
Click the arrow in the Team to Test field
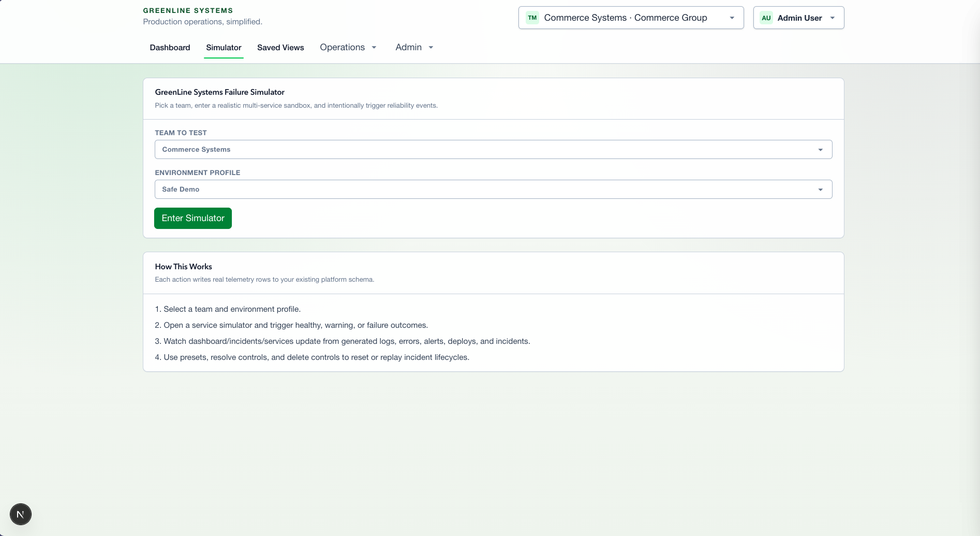tap(820, 150)
